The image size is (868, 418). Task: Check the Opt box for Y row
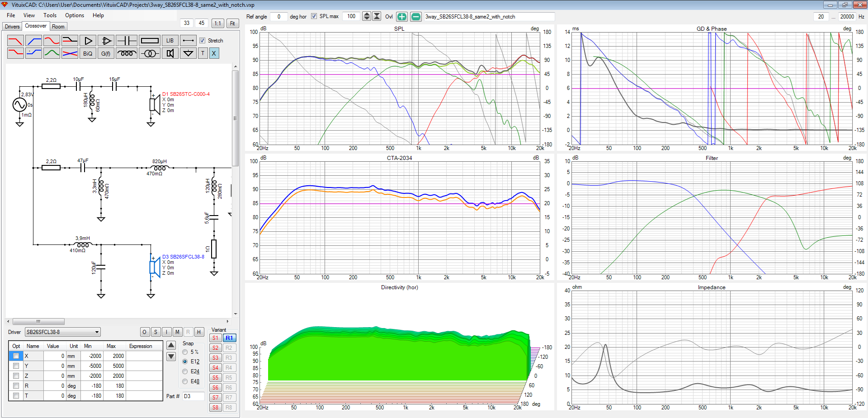click(16, 366)
